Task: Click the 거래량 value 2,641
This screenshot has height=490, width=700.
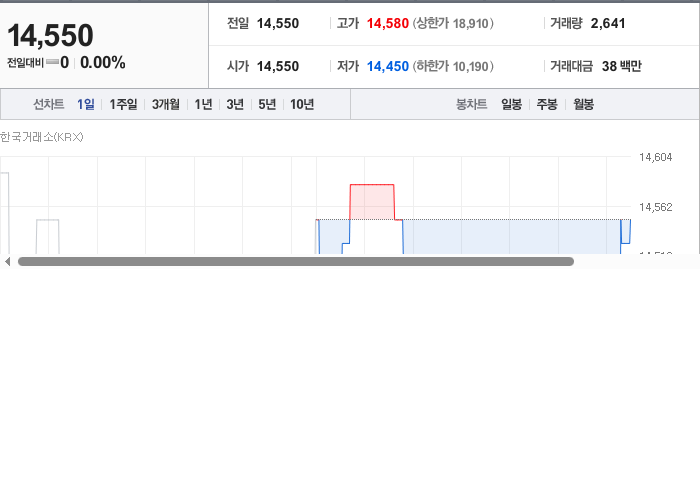Action: coord(608,23)
